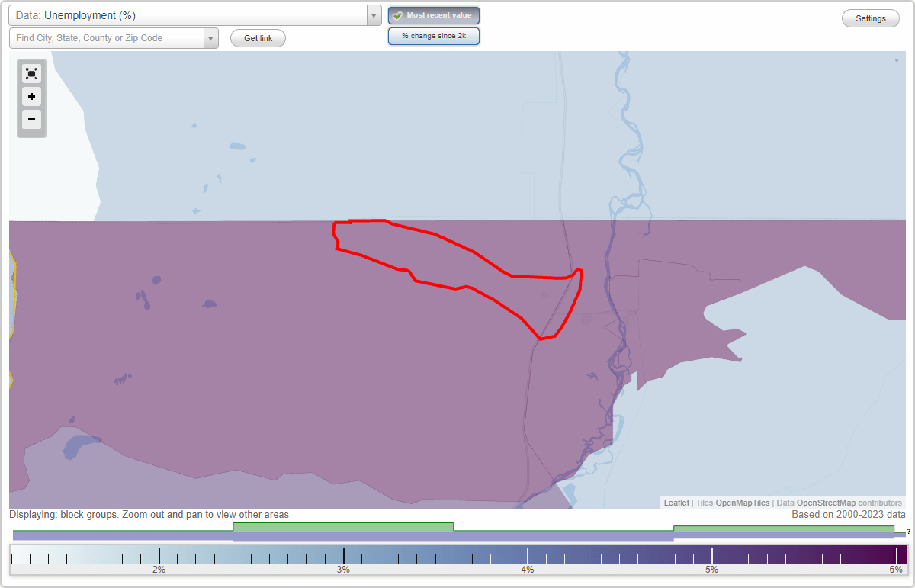This screenshot has height=588, width=915.
Task: Click the 6% end of the legend scale
Action: (x=896, y=569)
